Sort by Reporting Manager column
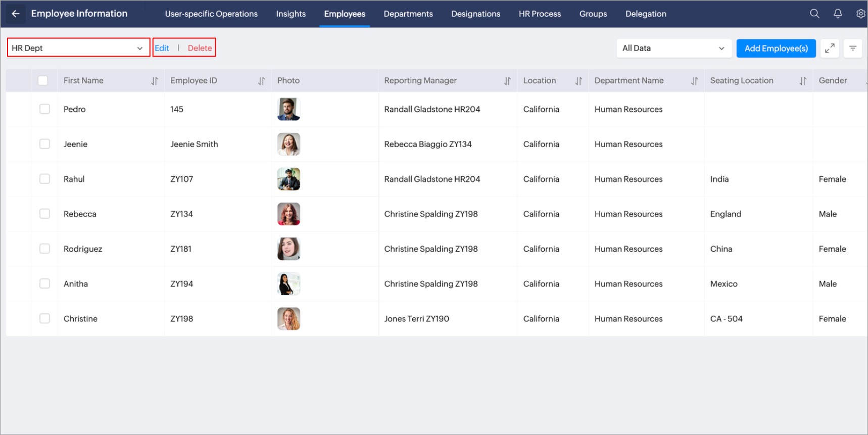The height and width of the screenshot is (435, 868). click(x=507, y=81)
